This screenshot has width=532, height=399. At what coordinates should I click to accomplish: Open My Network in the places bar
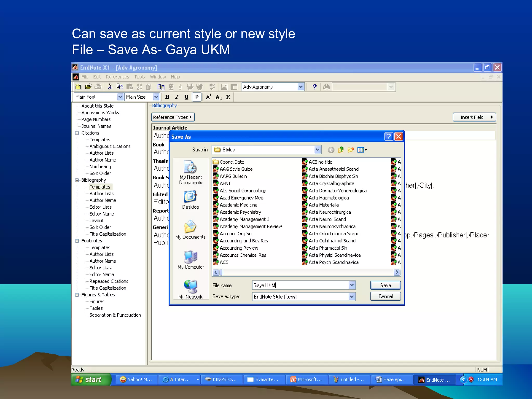(190, 290)
